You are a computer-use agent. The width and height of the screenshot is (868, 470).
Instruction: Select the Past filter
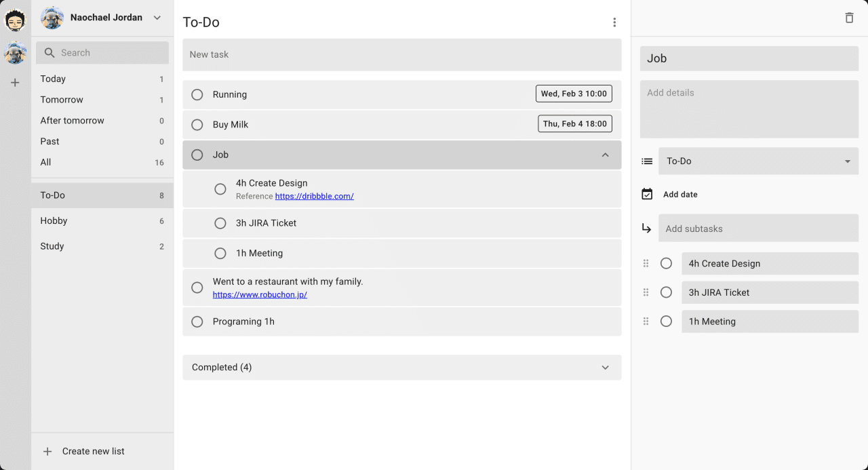coord(102,142)
